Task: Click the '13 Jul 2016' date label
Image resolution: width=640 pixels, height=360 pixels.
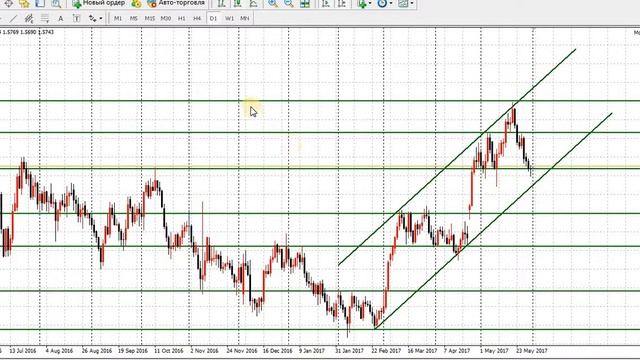Action: (x=23, y=351)
